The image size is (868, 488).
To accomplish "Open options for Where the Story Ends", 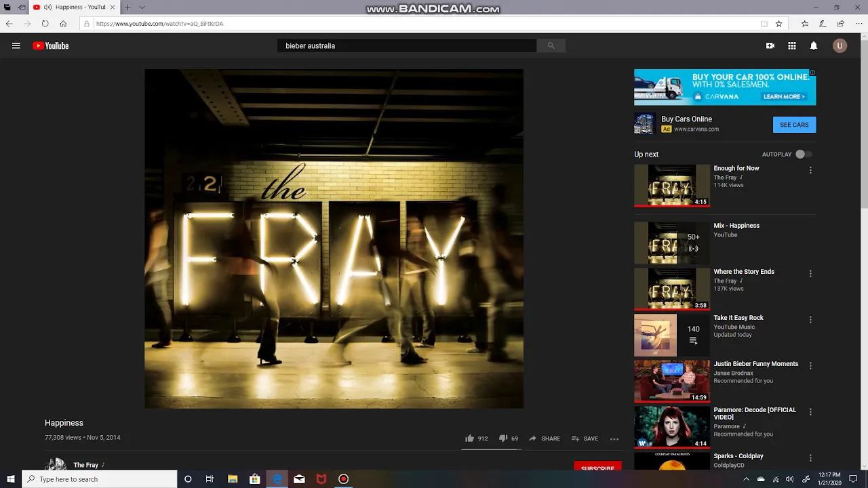I will pyautogui.click(x=810, y=274).
